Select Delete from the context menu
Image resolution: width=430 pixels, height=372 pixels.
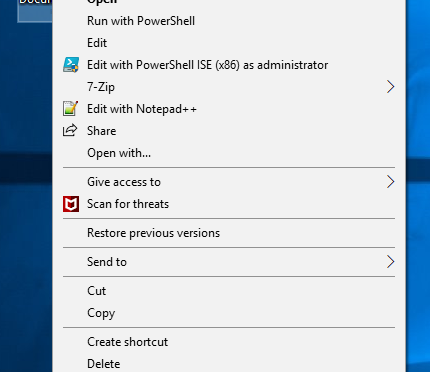tap(229, 363)
